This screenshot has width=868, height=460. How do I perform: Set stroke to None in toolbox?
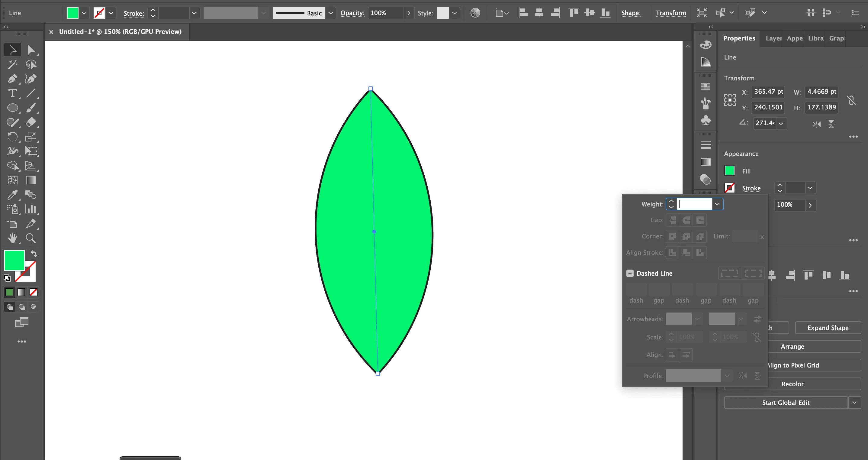coord(33,292)
